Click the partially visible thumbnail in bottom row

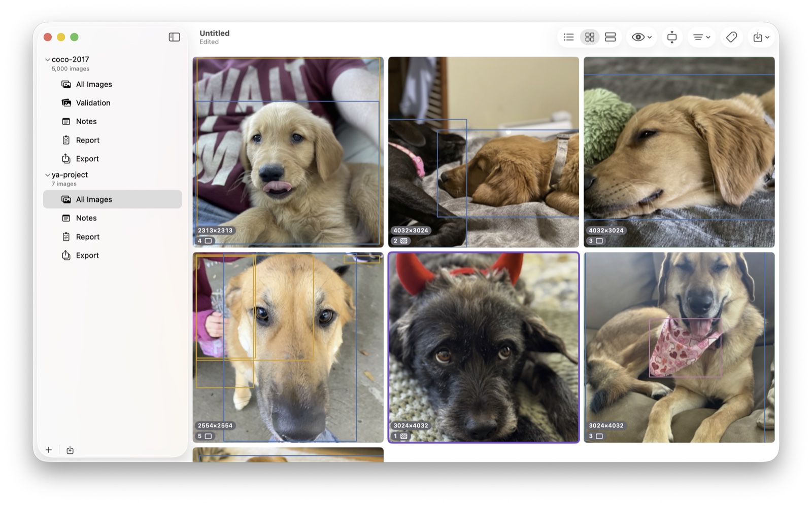(x=288, y=455)
